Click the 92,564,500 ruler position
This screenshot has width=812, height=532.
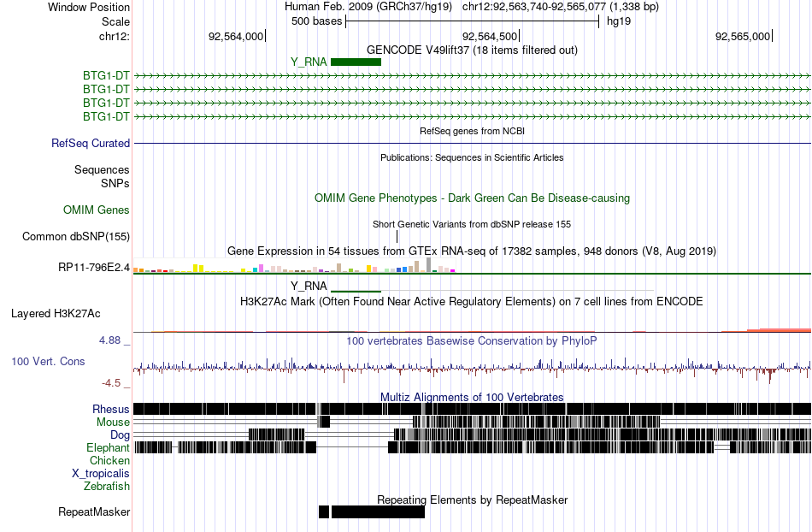pyautogui.click(x=490, y=36)
